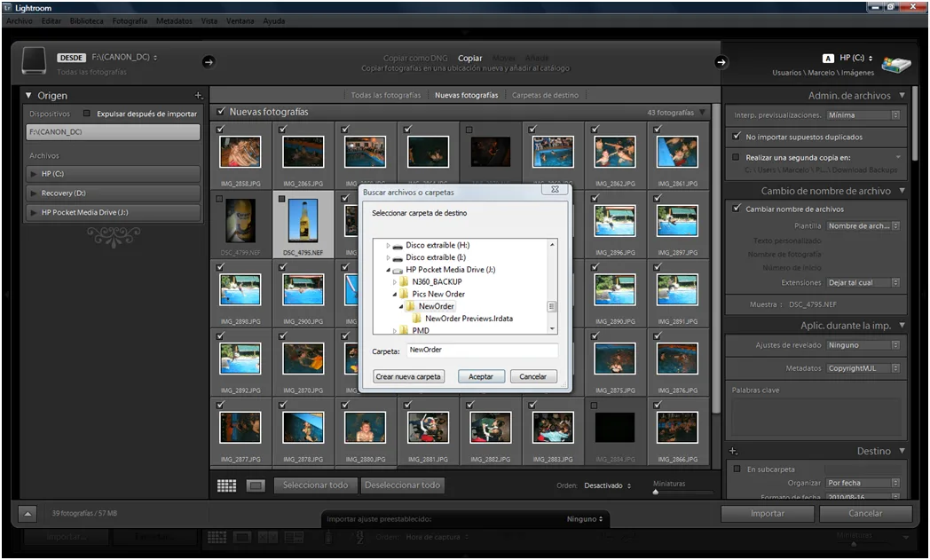This screenshot has width=930, height=560.
Task: Click the plus icon on the Origen panel
Action: tap(200, 95)
